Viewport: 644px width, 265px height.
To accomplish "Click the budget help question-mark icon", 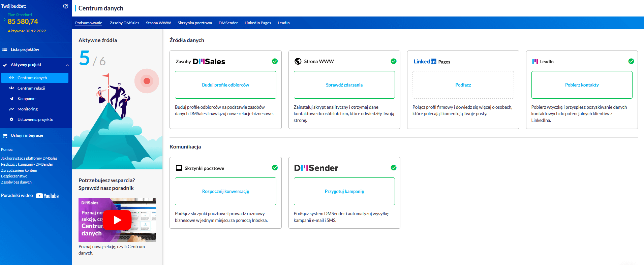I will pos(66,6).
